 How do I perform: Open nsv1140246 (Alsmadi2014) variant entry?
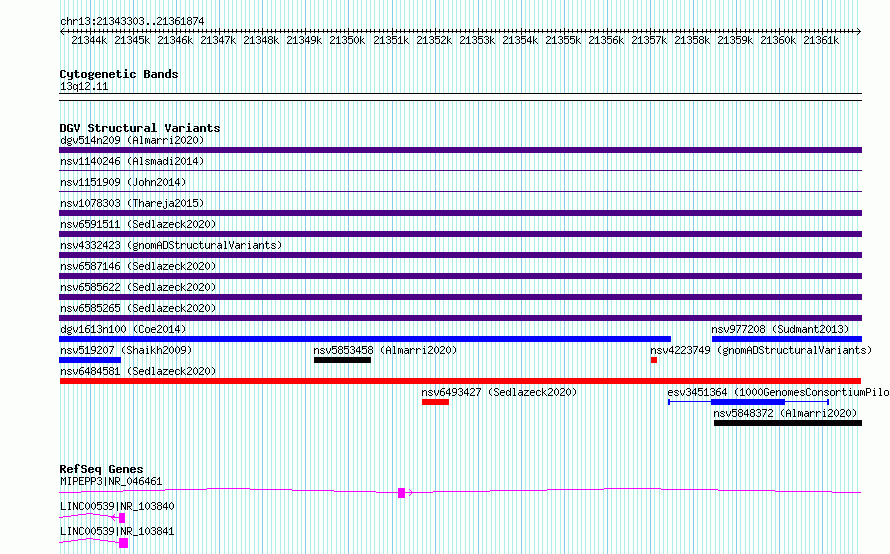coord(132,161)
